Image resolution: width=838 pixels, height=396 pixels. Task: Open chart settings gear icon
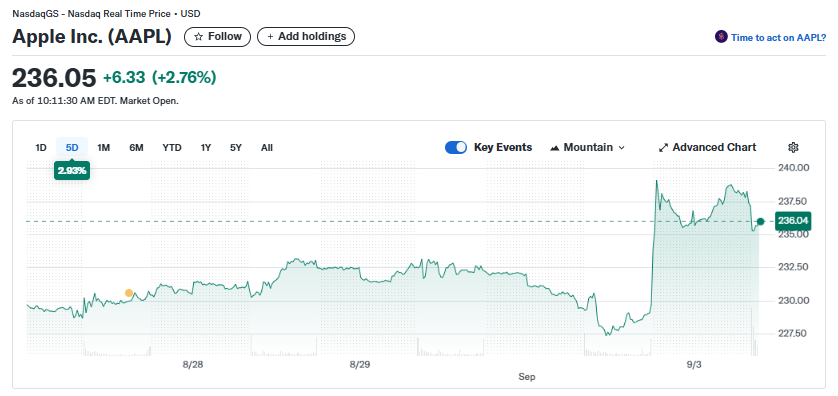[793, 147]
